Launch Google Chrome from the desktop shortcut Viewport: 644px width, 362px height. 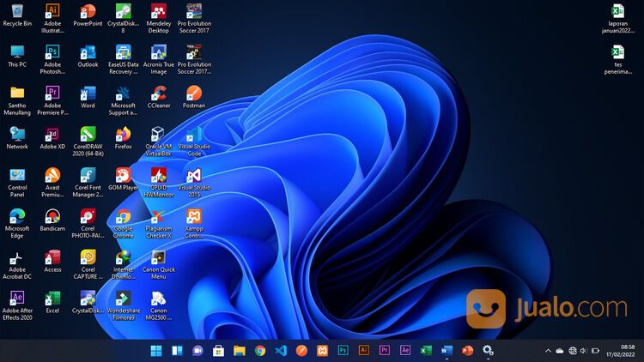123,224
